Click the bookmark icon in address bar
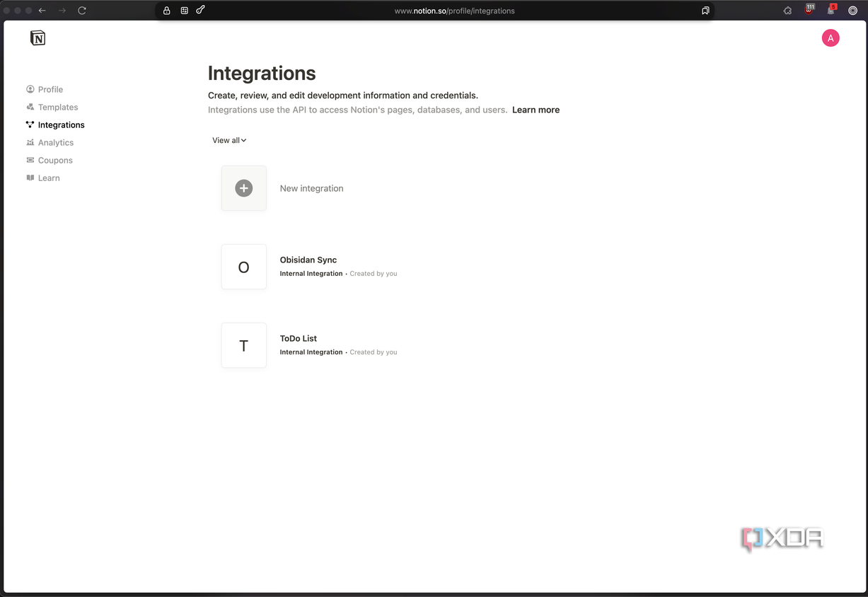 pyautogui.click(x=705, y=11)
